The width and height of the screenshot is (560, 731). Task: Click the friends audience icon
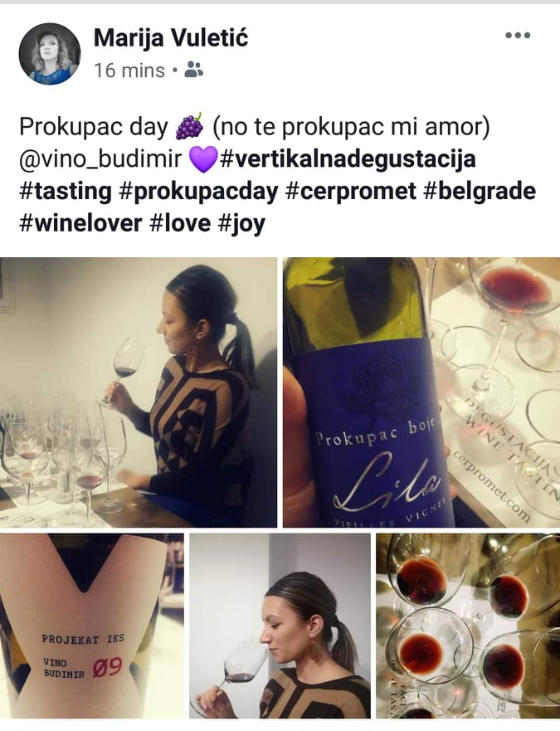click(x=194, y=70)
